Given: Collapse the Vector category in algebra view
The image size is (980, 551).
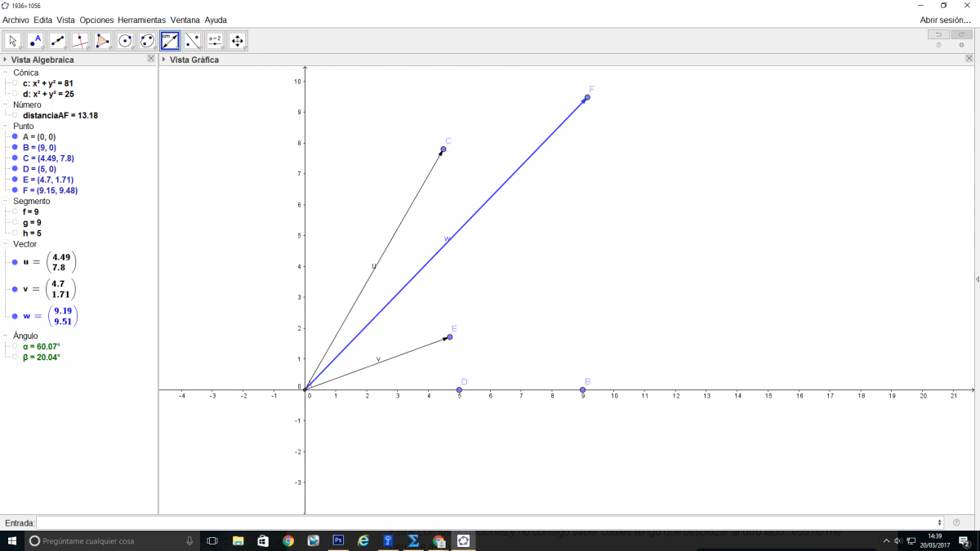Looking at the screenshot, I should [x=7, y=244].
